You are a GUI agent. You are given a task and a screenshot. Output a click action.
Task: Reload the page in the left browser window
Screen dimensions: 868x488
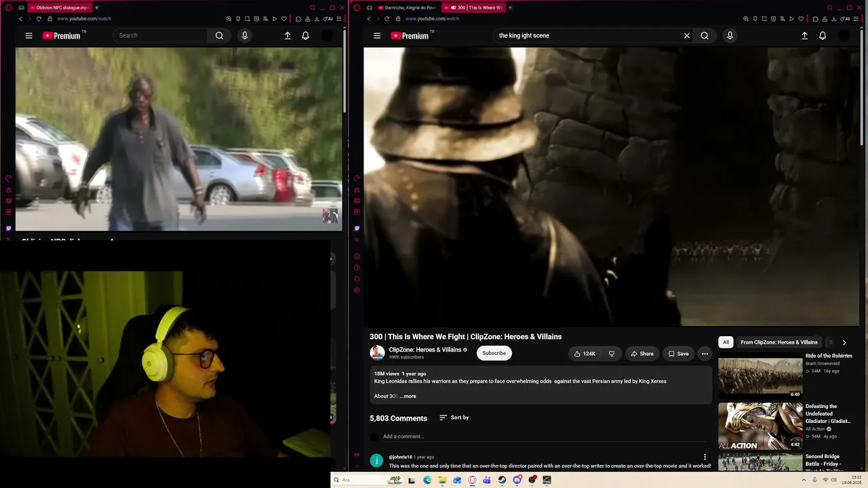[39, 19]
